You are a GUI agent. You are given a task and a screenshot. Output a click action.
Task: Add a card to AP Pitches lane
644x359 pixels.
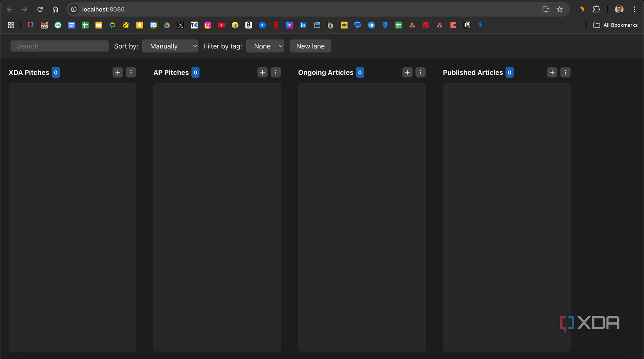click(x=262, y=72)
